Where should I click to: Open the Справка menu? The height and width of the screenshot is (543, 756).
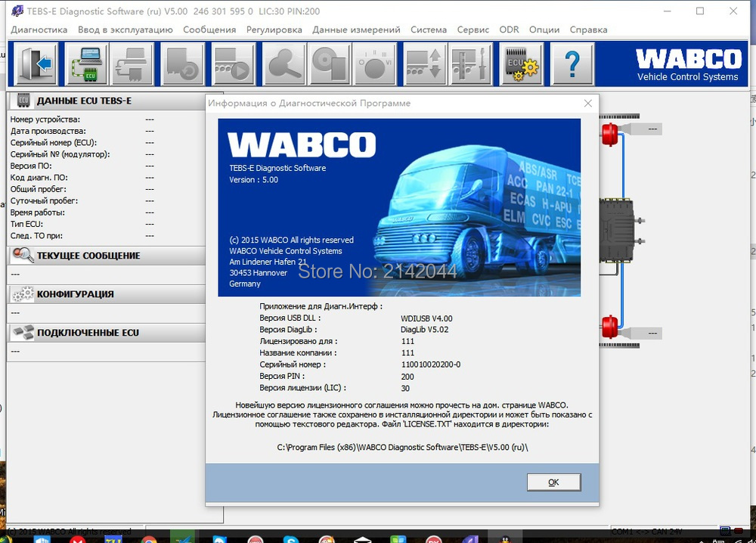[x=588, y=29]
